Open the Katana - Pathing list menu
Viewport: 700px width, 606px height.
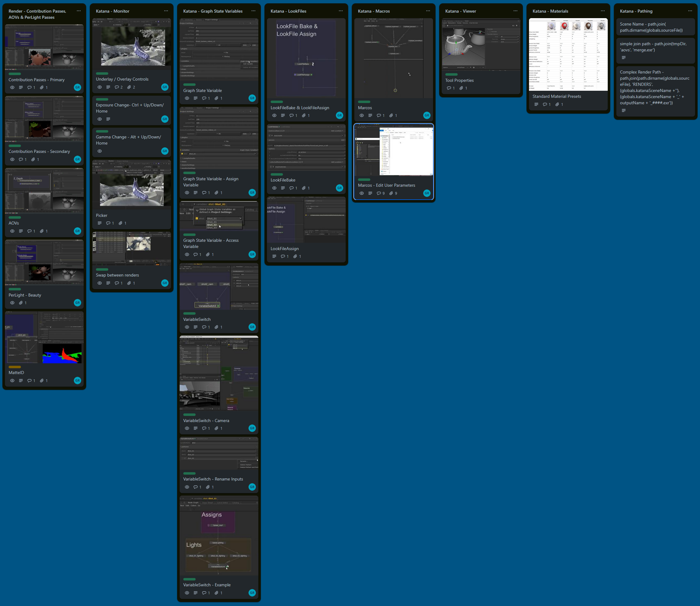point(690,11)
